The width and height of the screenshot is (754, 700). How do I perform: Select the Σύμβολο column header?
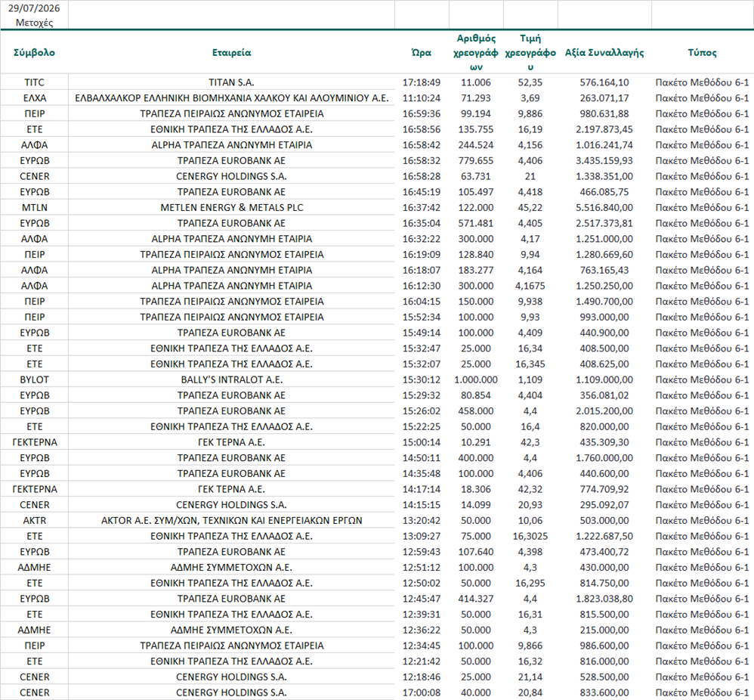coord(34,52)
